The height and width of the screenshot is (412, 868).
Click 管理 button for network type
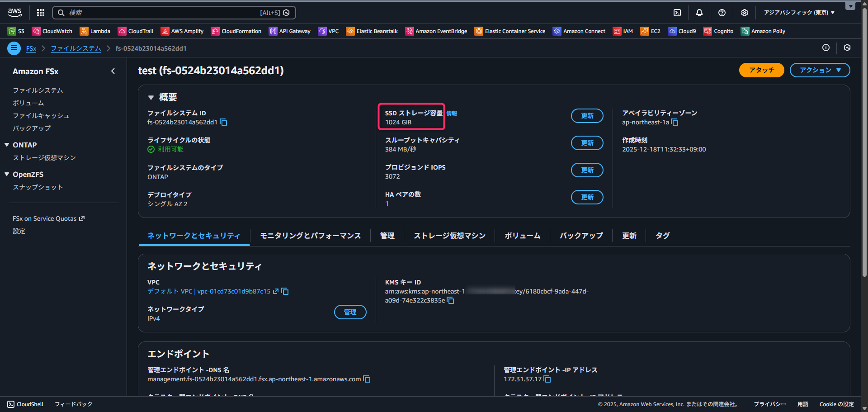[x=350, y=312]
